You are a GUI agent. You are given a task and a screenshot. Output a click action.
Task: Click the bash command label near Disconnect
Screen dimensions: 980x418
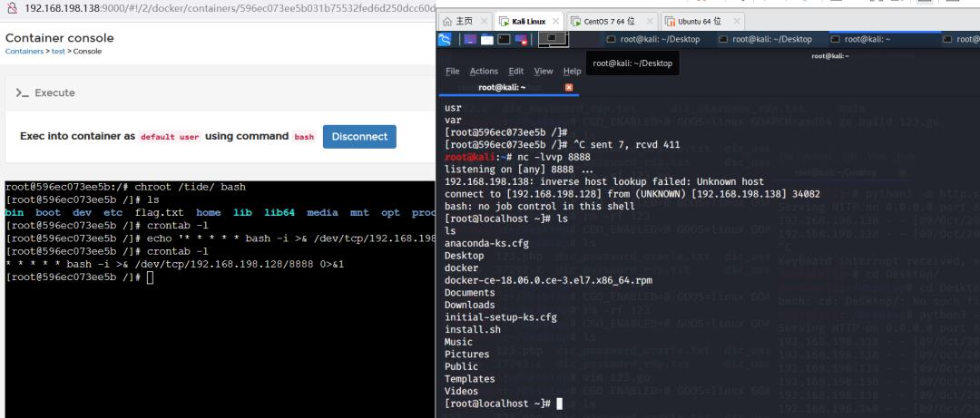tap(304, 137)
